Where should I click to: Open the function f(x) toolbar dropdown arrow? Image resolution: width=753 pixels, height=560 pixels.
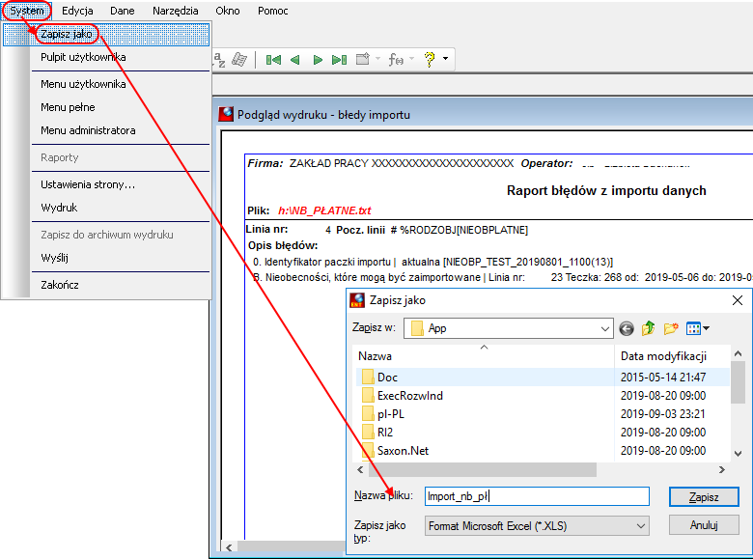pos(411,59)
